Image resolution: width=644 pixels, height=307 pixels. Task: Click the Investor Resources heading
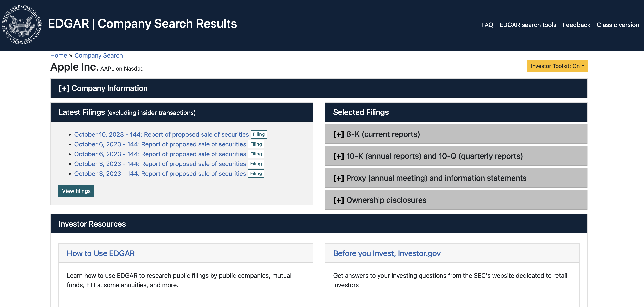[x=92, y=224]
